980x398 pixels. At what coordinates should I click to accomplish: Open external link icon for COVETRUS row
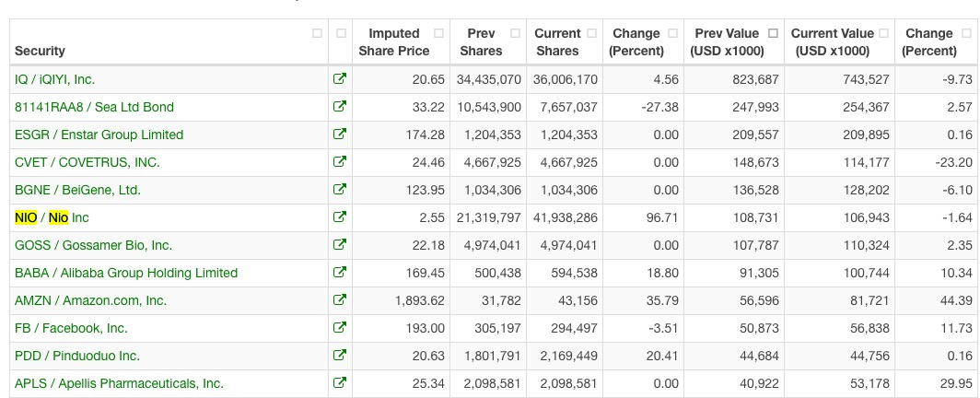[339, 161]
